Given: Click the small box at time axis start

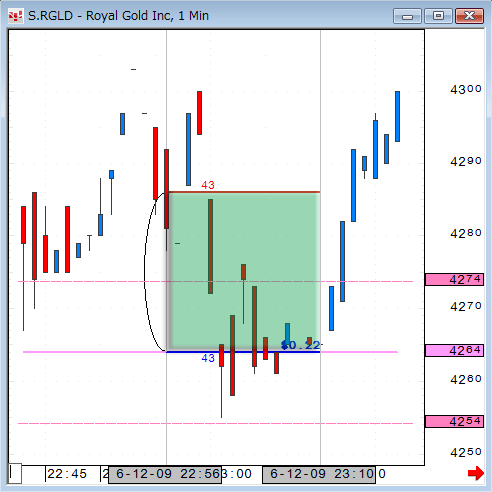Looking at the screenshot, I should [x=15, y=473].
